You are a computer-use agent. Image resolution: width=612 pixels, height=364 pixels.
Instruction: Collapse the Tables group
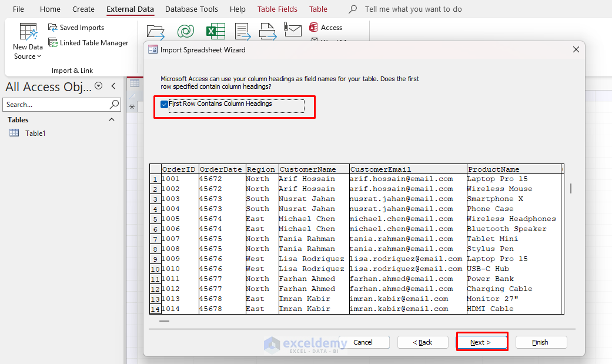point(112,119)
